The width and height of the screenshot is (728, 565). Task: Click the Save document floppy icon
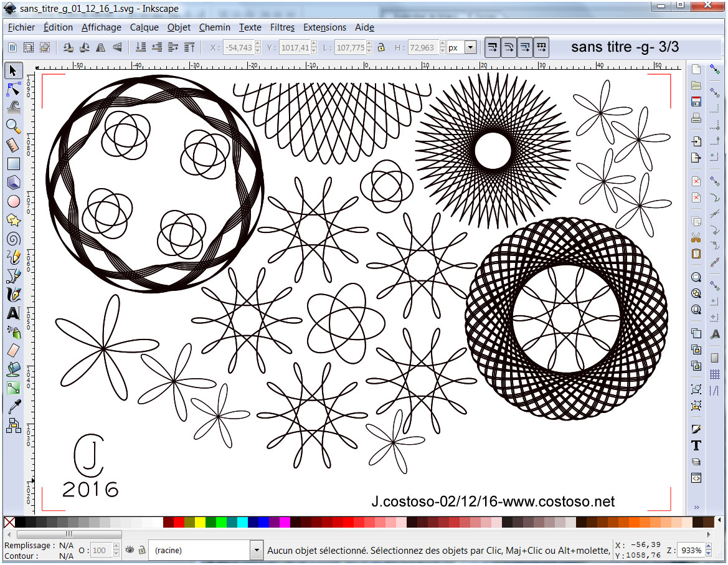pyautogui.click(x=696, y=102)
